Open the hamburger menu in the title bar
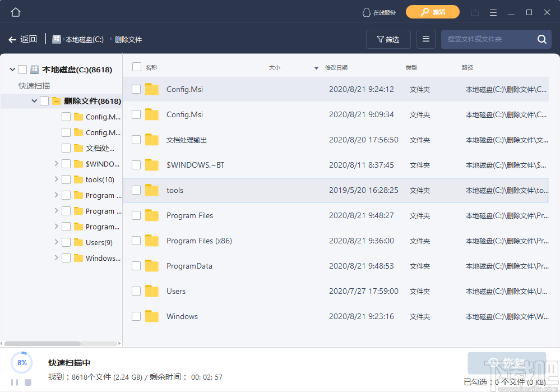The width and height of the screenshot is (560, 392). 493,12
